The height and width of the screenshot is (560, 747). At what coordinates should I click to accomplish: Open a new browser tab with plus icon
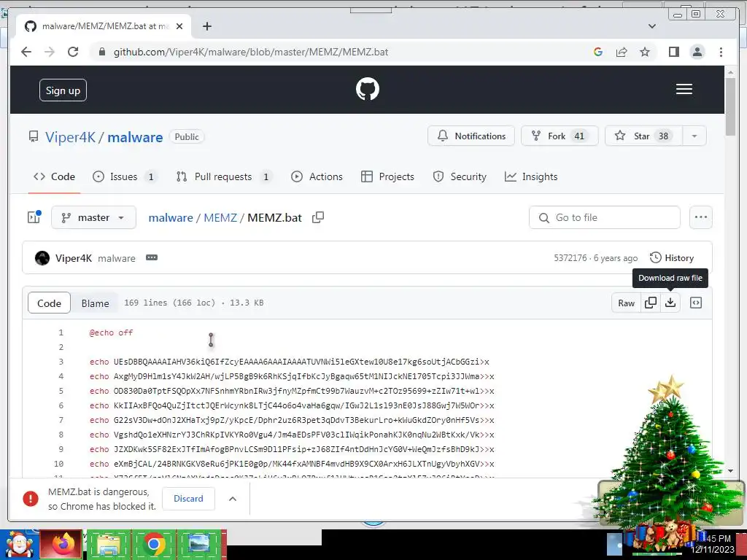(x=206, y=26)
